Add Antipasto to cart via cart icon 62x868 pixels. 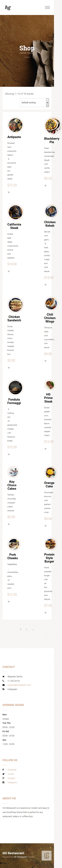[8, 192]
